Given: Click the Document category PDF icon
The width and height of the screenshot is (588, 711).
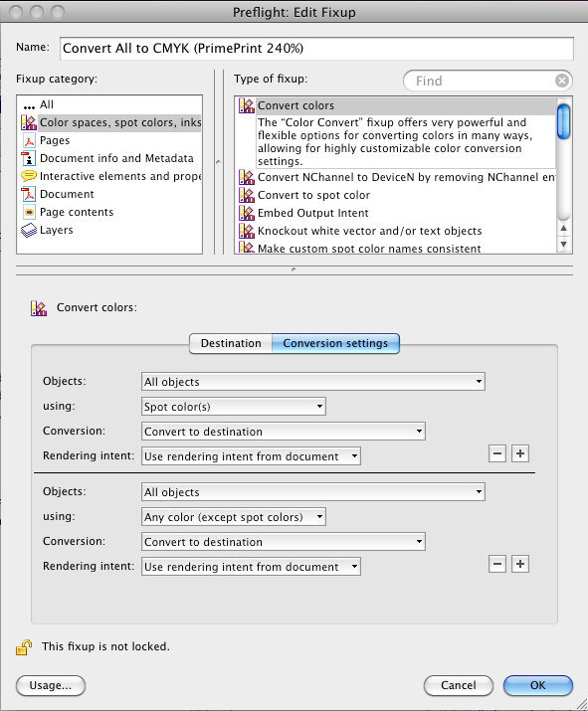Looking at the screenshot, I should [x=29, y=194].
